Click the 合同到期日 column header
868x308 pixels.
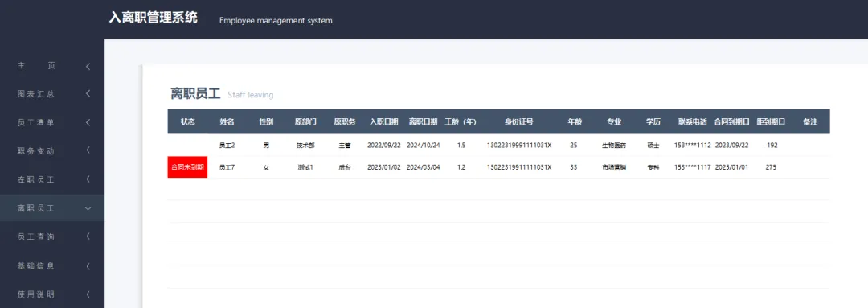click(x=732, y=122)
